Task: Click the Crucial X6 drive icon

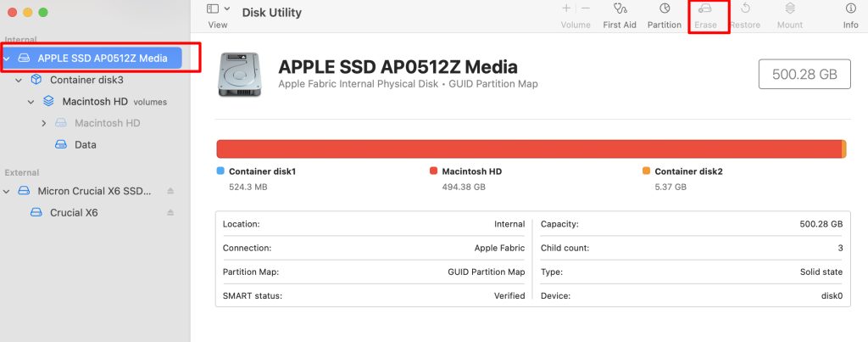Action: (x=36, y=212)
